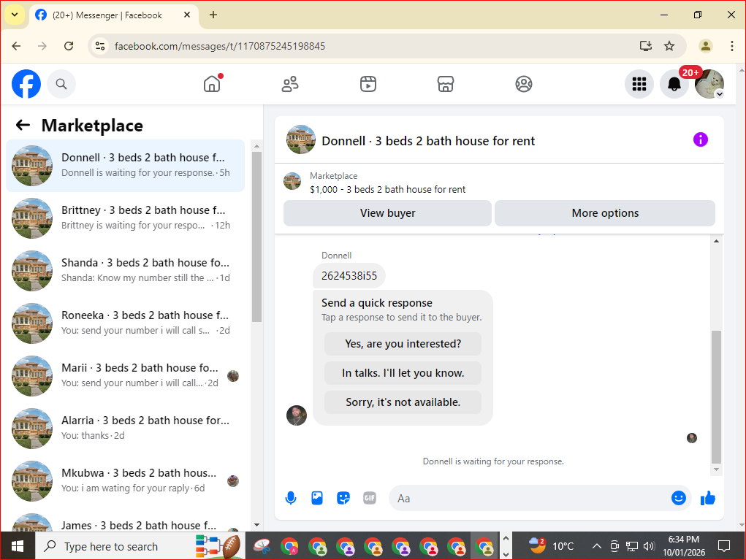Click the browser back button

pos(16,46)
